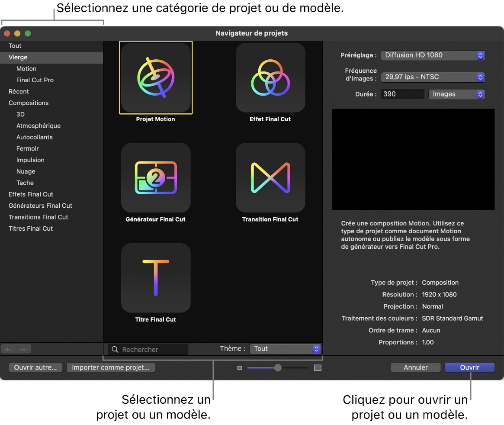Viewport: 504px width, 425px height.
Task: Expand the Thème dropdown menu
Action: coord(286,349)
